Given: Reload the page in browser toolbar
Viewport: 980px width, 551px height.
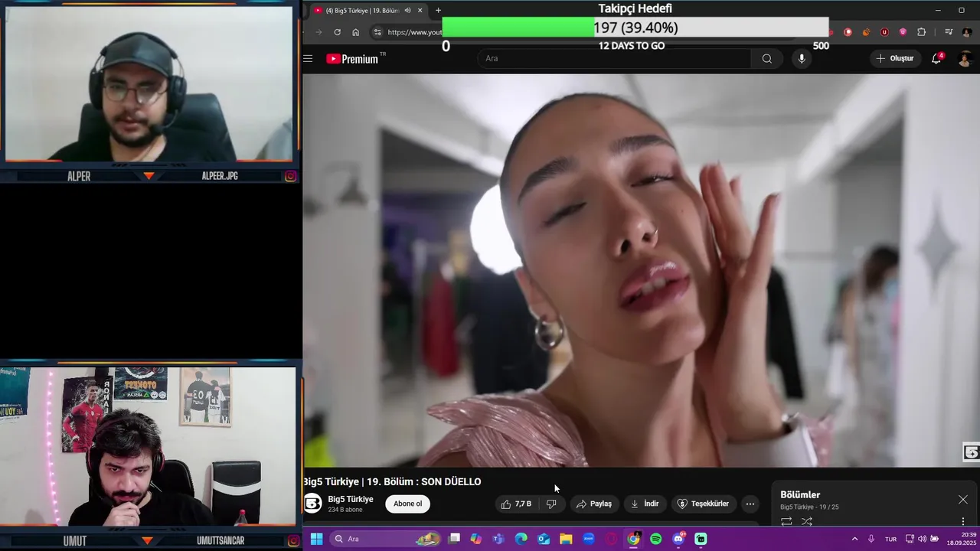Looking at the screenshot, I should (337, 32).
